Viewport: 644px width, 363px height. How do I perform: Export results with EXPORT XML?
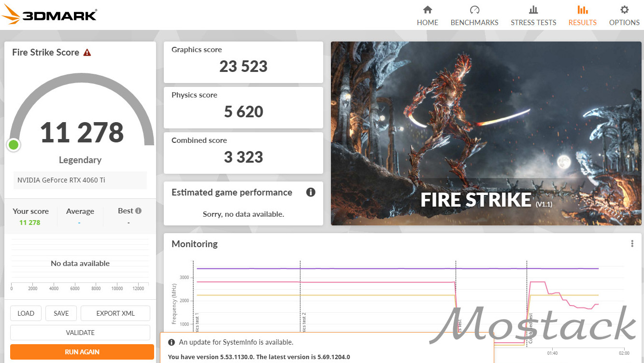[115, 313]
